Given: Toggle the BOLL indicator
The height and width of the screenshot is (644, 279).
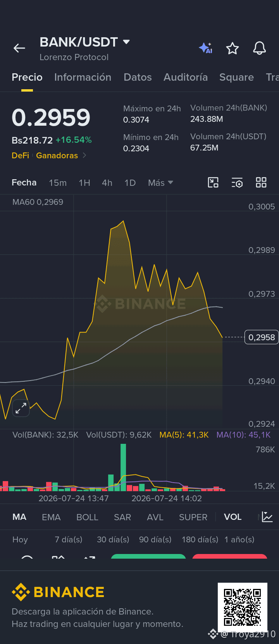Looking at the screenshot, I should point(87,517).
